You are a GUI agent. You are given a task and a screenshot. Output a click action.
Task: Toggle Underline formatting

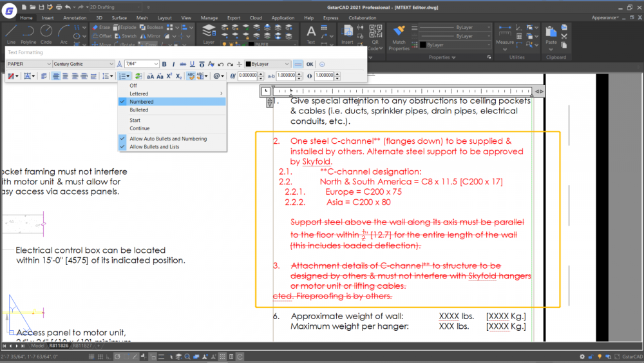[192, 64]
